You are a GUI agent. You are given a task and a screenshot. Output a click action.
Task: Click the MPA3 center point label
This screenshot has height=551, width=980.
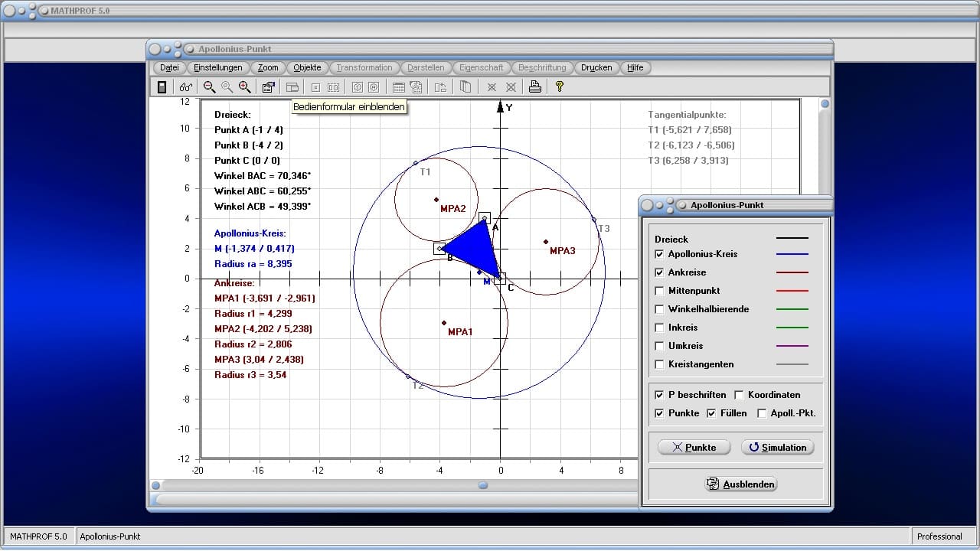[x=563, y=251]
